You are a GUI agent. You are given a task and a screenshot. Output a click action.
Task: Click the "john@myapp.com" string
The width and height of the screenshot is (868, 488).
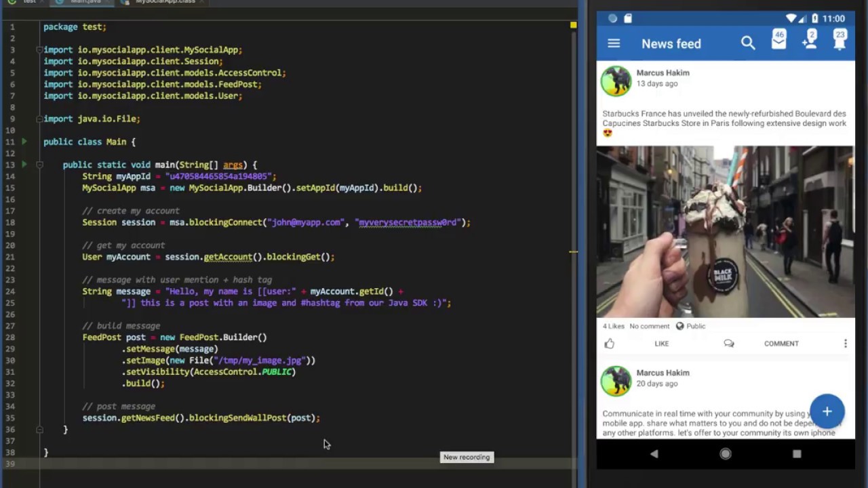pyautogui.click(x=305, y=222)
